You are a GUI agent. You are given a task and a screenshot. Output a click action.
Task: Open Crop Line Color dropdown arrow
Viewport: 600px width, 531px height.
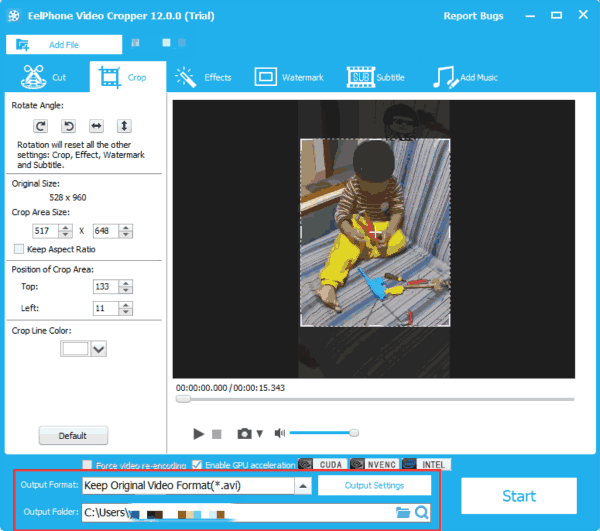(x=99, y=349)
